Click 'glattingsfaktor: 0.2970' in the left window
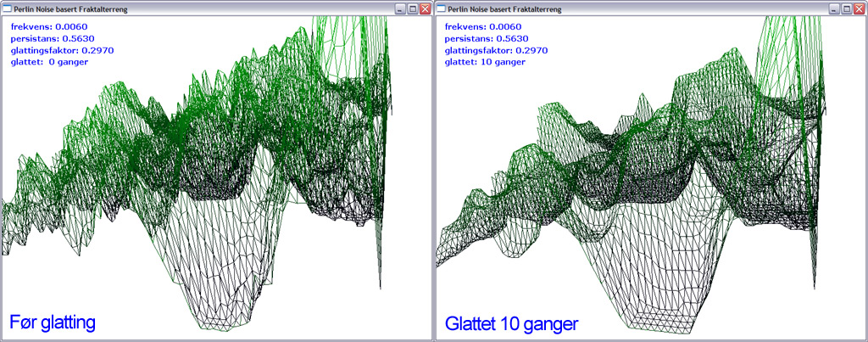Screen dimensions: 868x342 63,50
